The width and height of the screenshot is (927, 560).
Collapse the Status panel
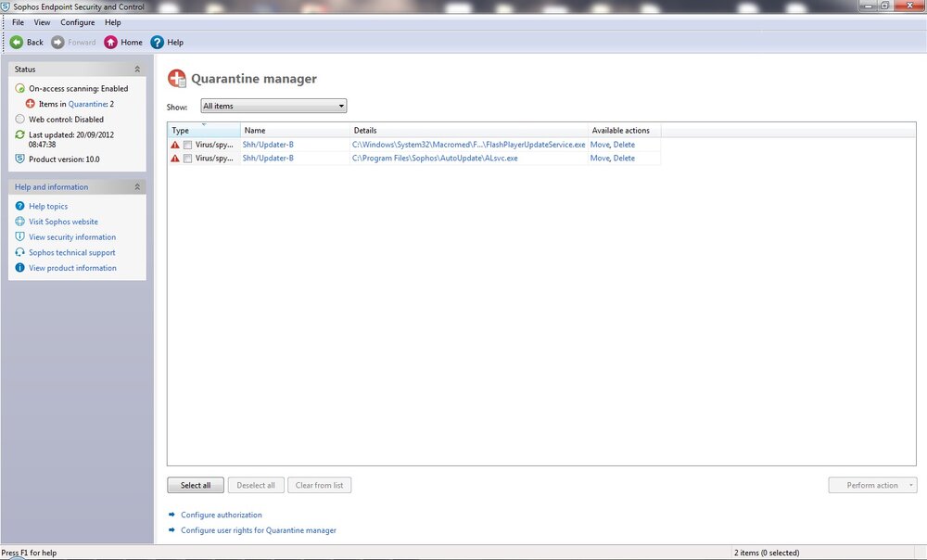tap(137, 70)
